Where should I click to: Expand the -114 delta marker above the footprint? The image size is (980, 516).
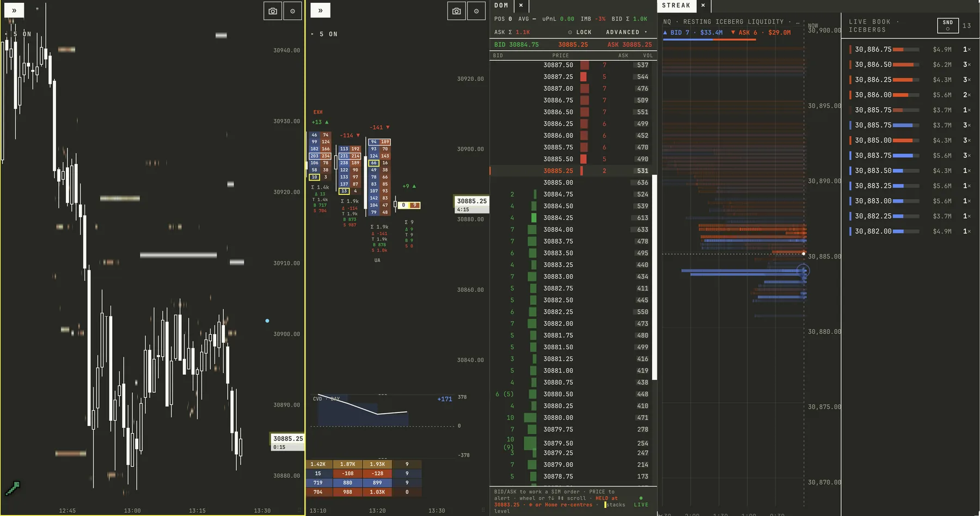point(350,136)
